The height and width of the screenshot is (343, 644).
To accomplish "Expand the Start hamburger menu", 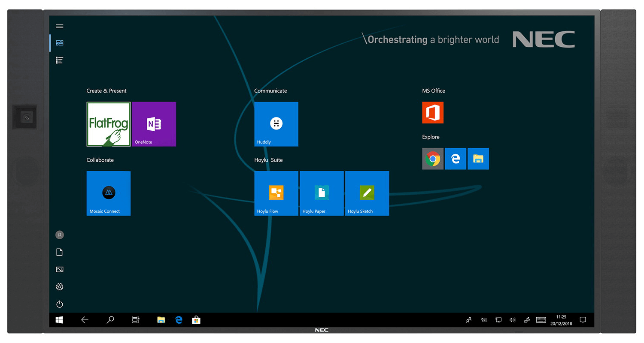I will [x=60, y=26].
